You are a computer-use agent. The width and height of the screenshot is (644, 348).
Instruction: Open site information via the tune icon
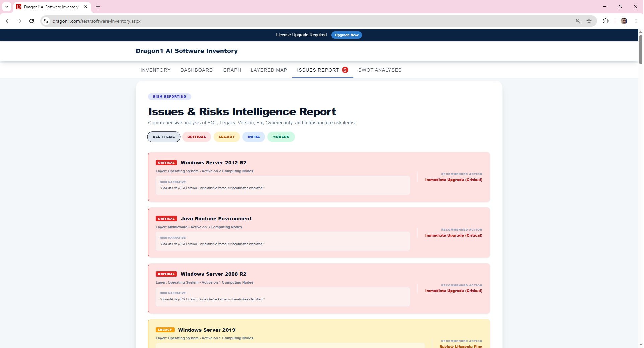tap(46, 21)
